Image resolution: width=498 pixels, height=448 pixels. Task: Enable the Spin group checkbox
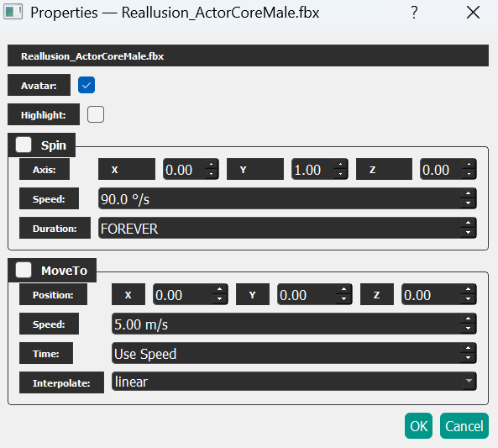(24, 145)
